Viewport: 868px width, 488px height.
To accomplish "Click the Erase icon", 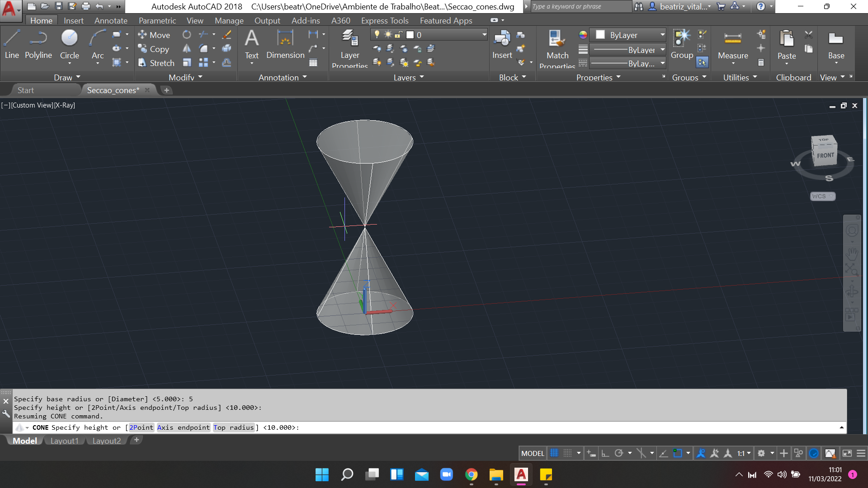I will [226, 34].
